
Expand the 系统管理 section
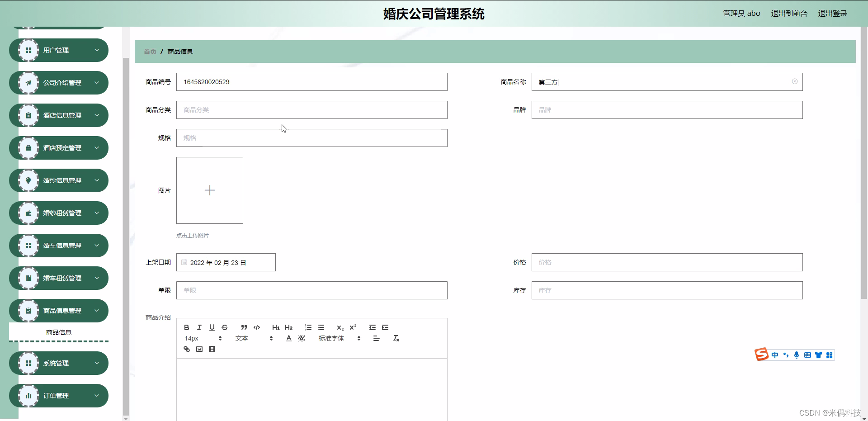pyautogui.click(x=58, y=363)
